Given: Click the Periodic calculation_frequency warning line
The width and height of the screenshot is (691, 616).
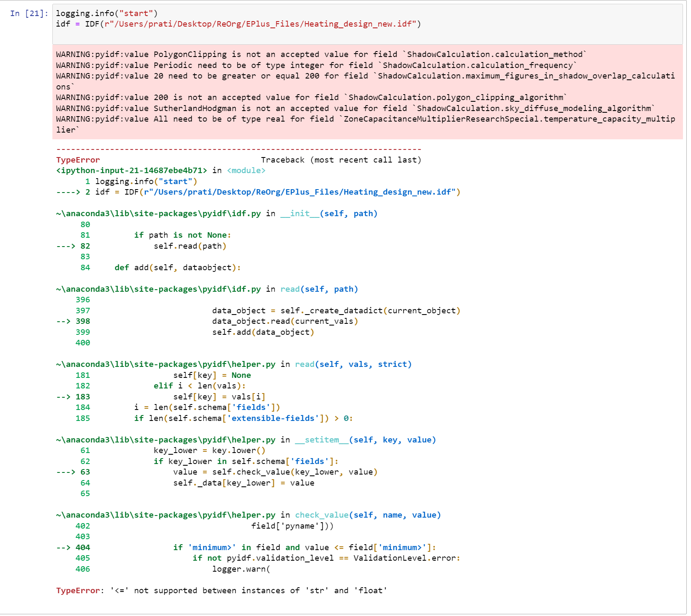Looking at the screenshot, I should 316,65.
